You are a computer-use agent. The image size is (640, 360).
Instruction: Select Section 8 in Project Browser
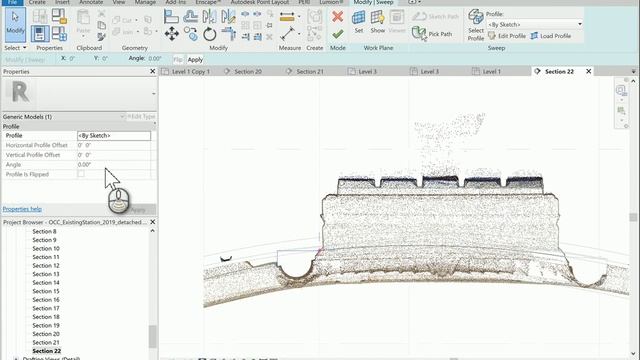(x=44, y=231)
